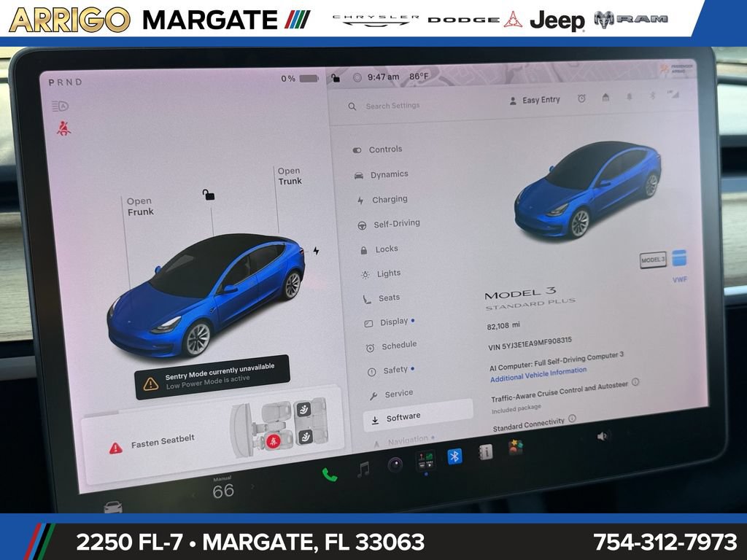Image resolution: width=747 pixels, height=560 pixels.
Task: Tap the charge port lightning bolt icon
Action: [316, 251]
